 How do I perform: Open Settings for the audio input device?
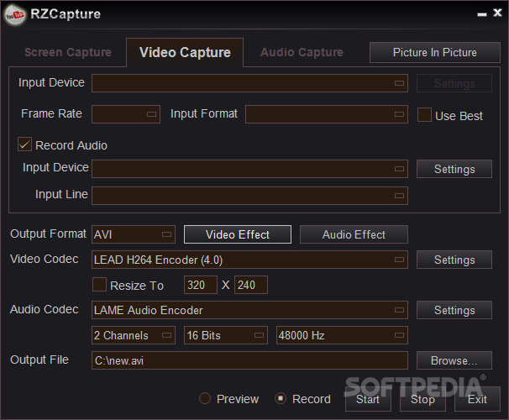pos(454,169)
